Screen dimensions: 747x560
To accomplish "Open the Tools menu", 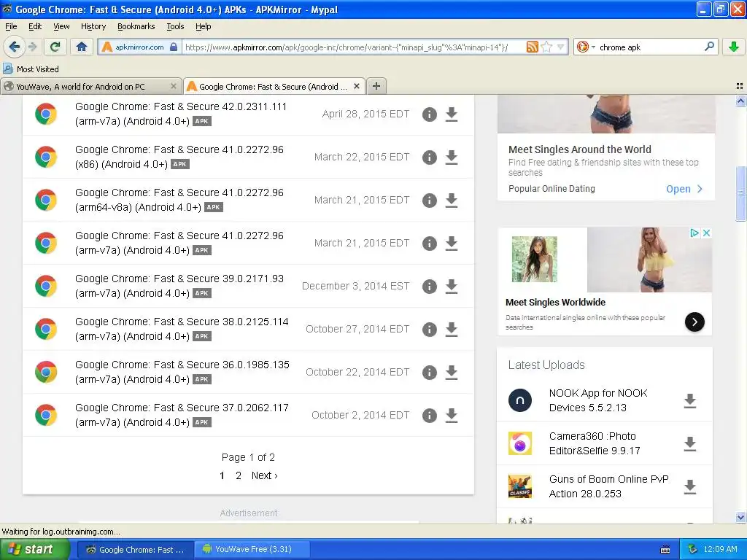I will pyautogui.click(x=175, y=26).
